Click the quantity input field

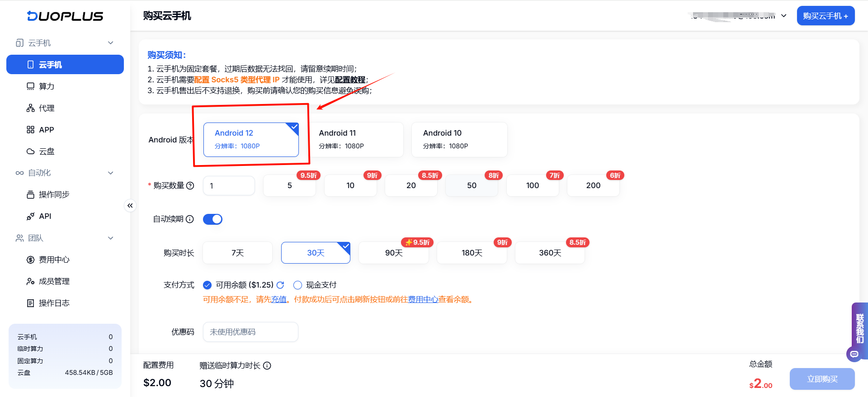(x=229, y=185)
